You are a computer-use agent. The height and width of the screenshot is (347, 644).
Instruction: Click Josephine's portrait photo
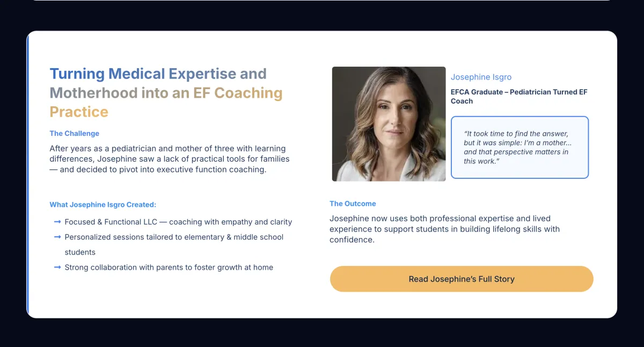pos(389,124)
